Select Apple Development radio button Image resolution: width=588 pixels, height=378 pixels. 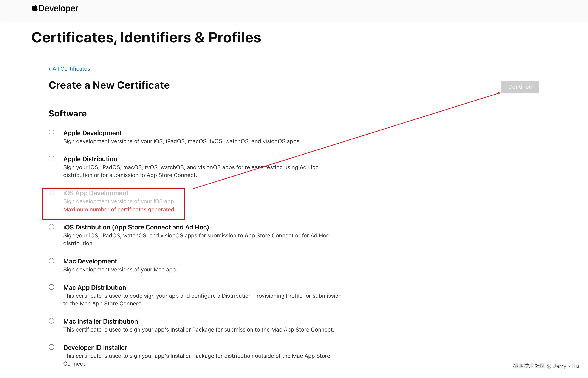[x=51, y=133]
